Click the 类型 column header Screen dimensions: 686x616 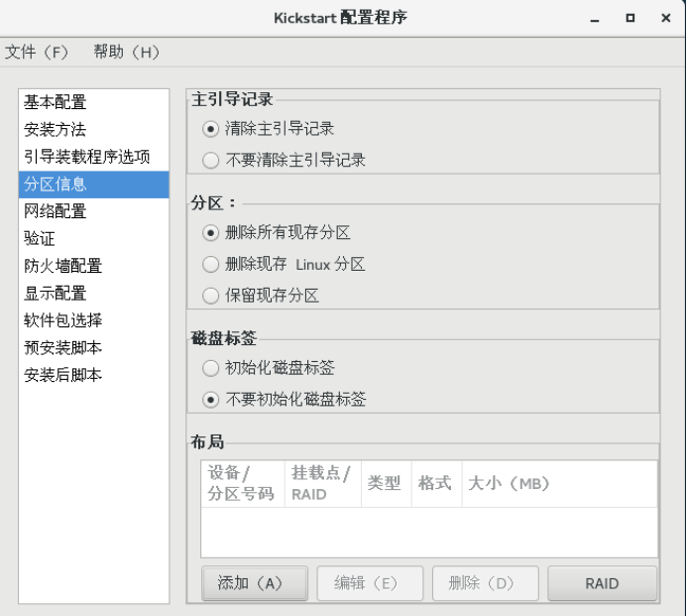click(x=387, y=484)
